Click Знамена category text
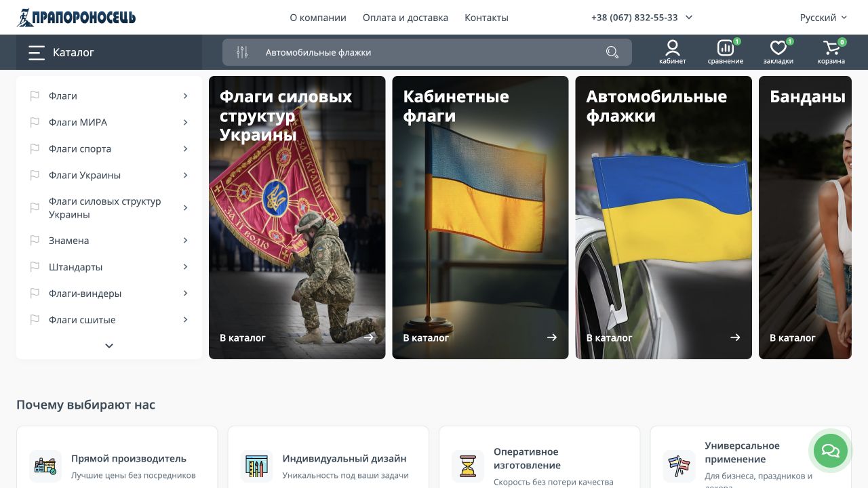The image size is (868, 488). point(68,241)
